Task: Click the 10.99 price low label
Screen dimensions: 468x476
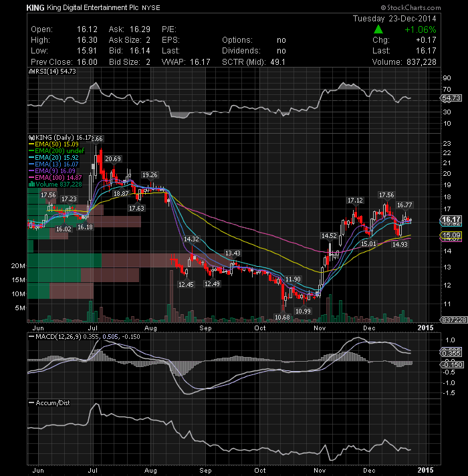Action: (303, 311)
